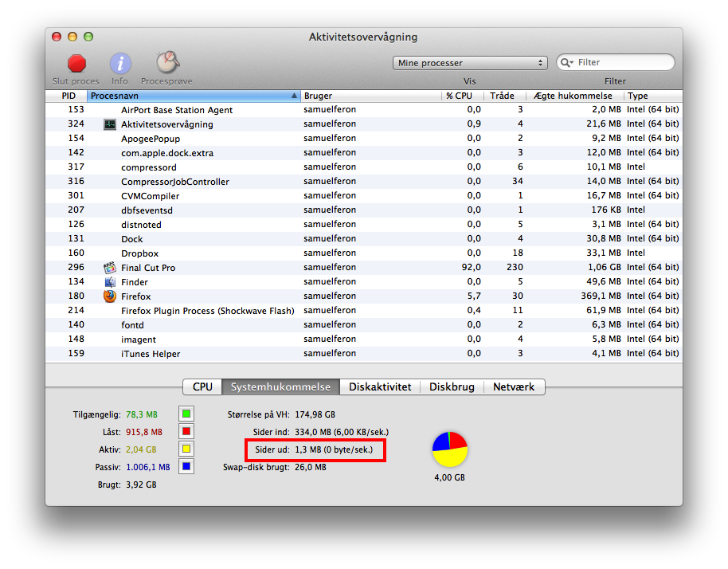Click the 230 threads cell
This screenshot has width=728, height=569.
515,268
